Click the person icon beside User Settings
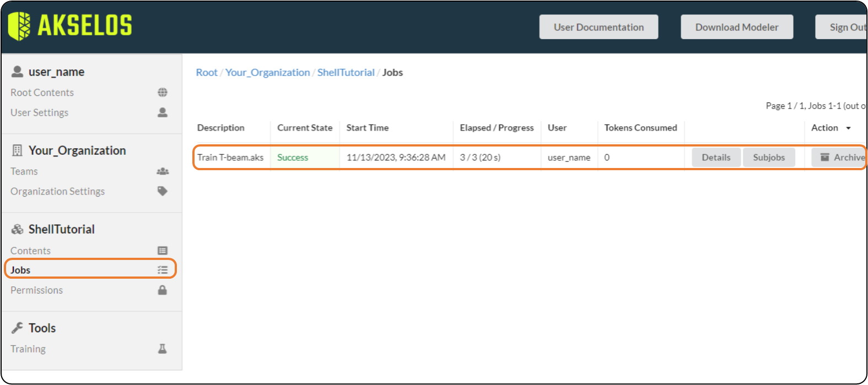 click(x=163, y=112)
